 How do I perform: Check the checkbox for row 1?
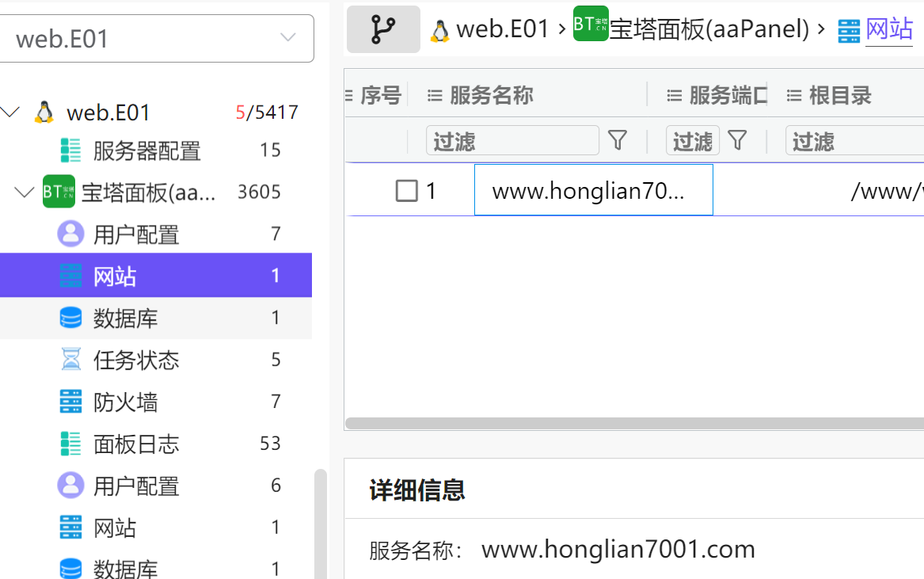coord(406,191)
